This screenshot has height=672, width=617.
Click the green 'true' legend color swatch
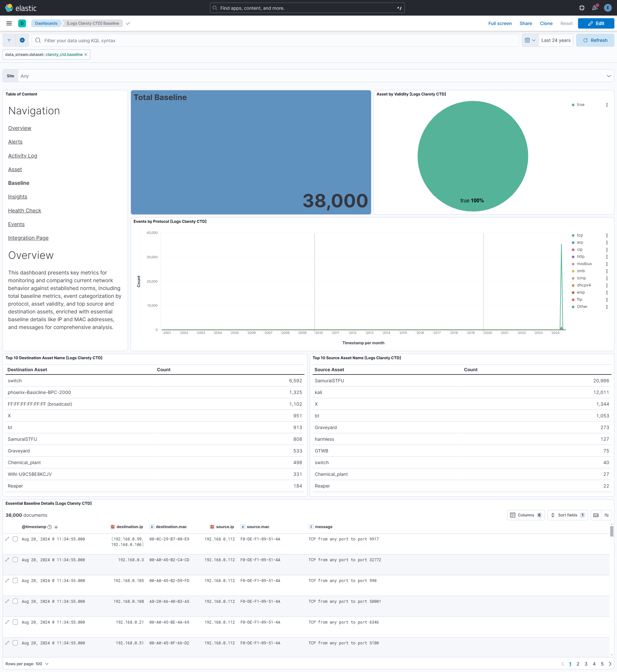tap(573, 105)
